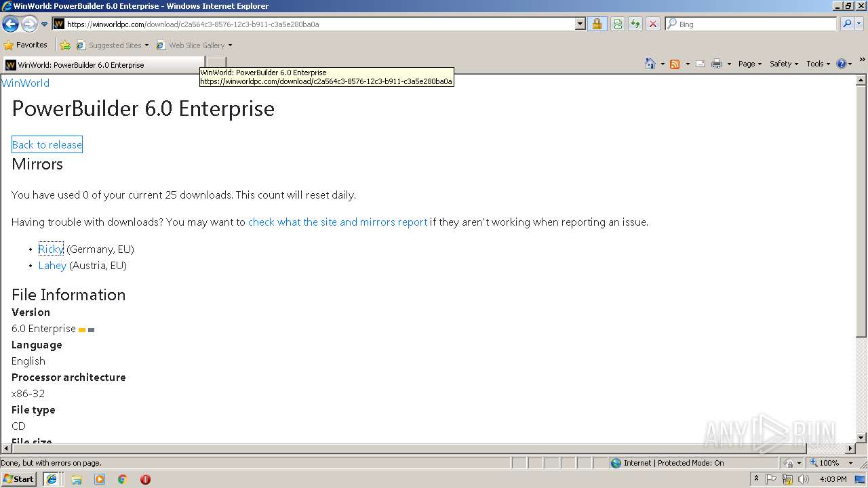
Task: Download from the Lahey mirror
Action: click(x=52, y=265)
